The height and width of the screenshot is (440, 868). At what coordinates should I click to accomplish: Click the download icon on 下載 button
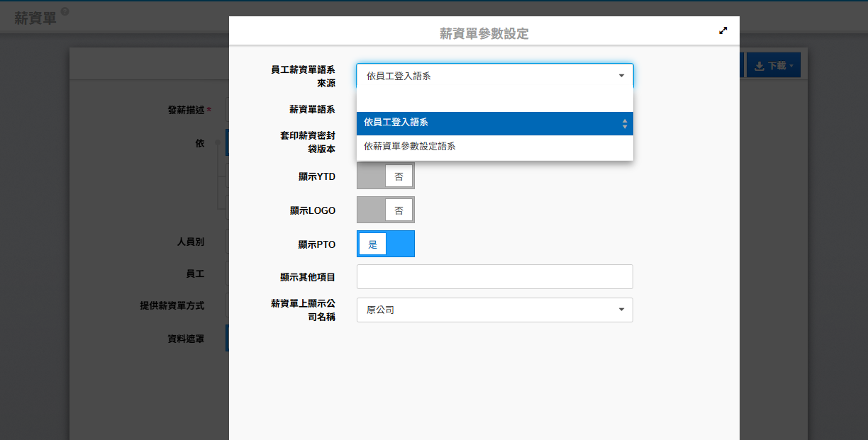[759, 66]
